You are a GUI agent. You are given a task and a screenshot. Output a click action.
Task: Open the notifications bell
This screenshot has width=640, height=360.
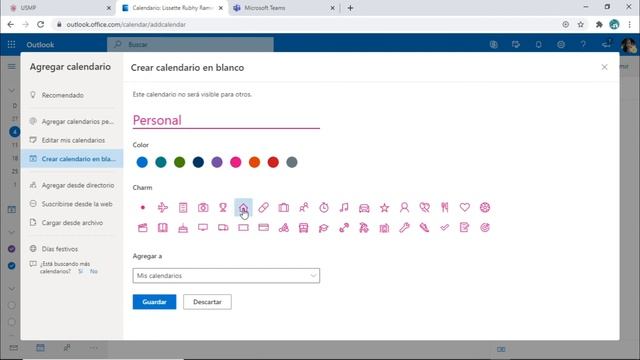[x=538, y=44]
